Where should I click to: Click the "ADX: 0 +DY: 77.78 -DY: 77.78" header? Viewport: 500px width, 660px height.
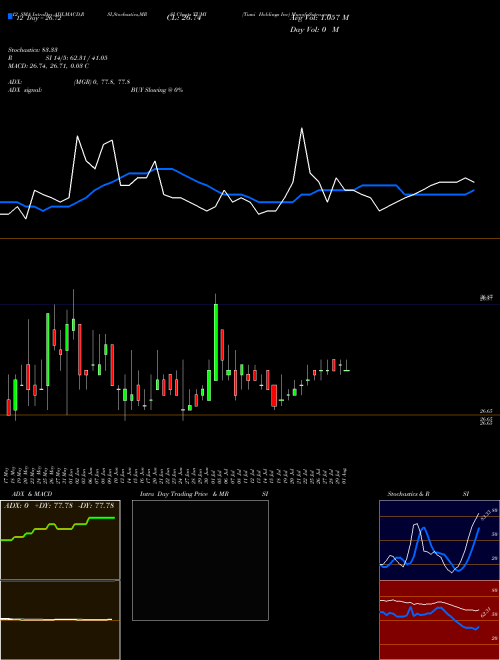(60, 505)
